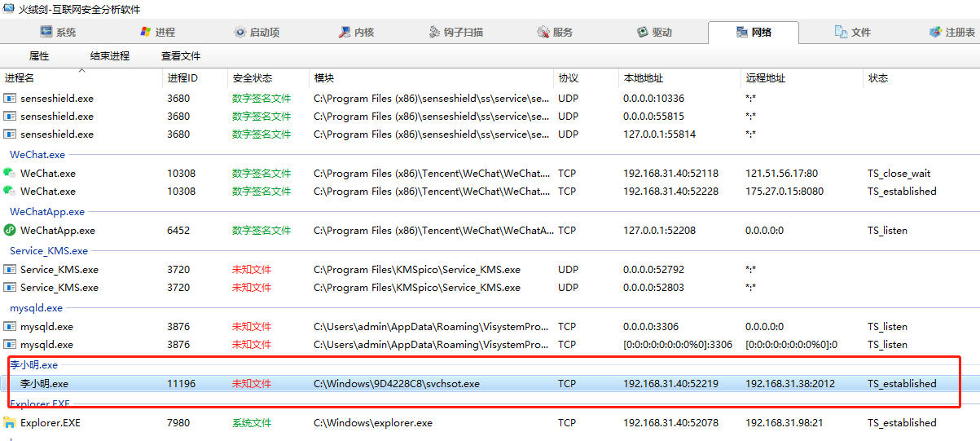Open the 钩子扫描 tab
Screen dimensions: 980x441
coord(455,32)
